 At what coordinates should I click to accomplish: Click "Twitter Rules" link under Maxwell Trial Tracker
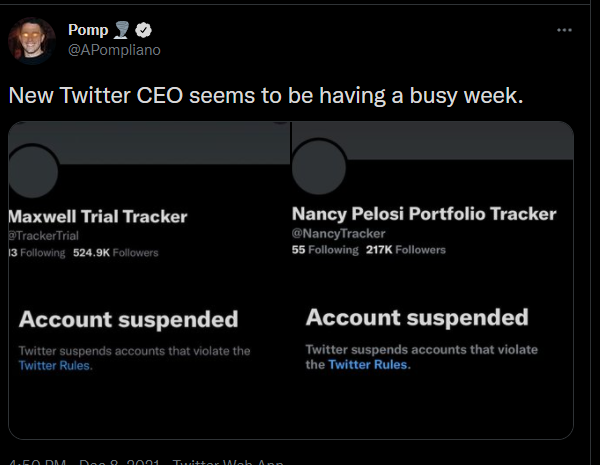point(54,366)
